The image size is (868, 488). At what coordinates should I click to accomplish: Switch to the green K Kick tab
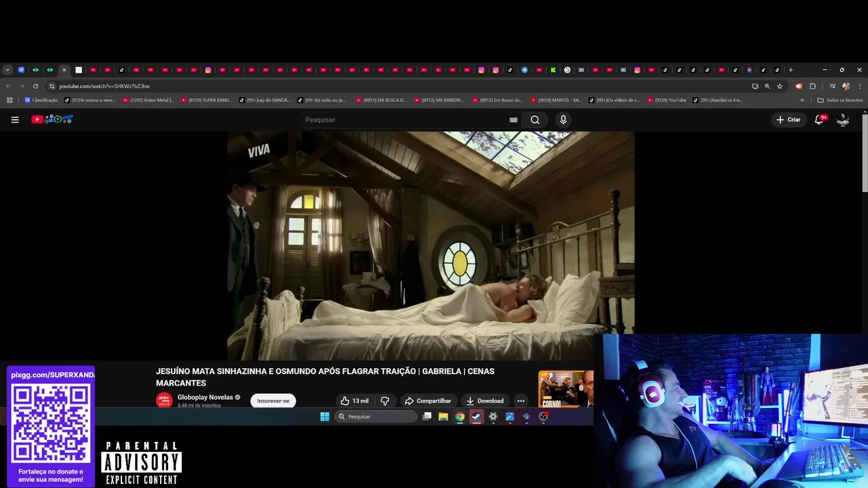click(553, 70)
